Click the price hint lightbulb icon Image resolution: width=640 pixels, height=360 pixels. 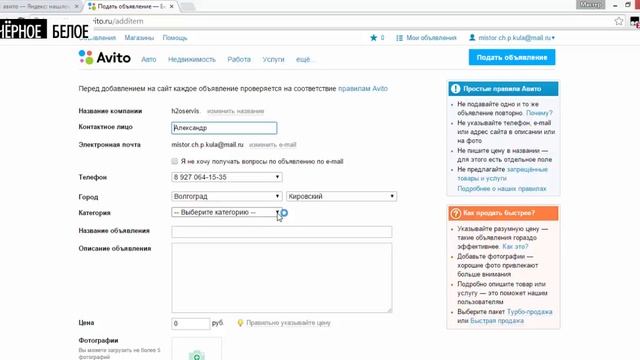(x=240, y=323)
